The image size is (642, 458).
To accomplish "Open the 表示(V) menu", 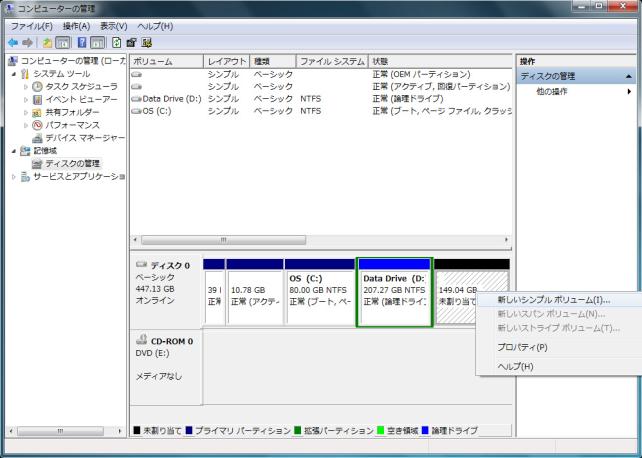I will coord(114,26).
